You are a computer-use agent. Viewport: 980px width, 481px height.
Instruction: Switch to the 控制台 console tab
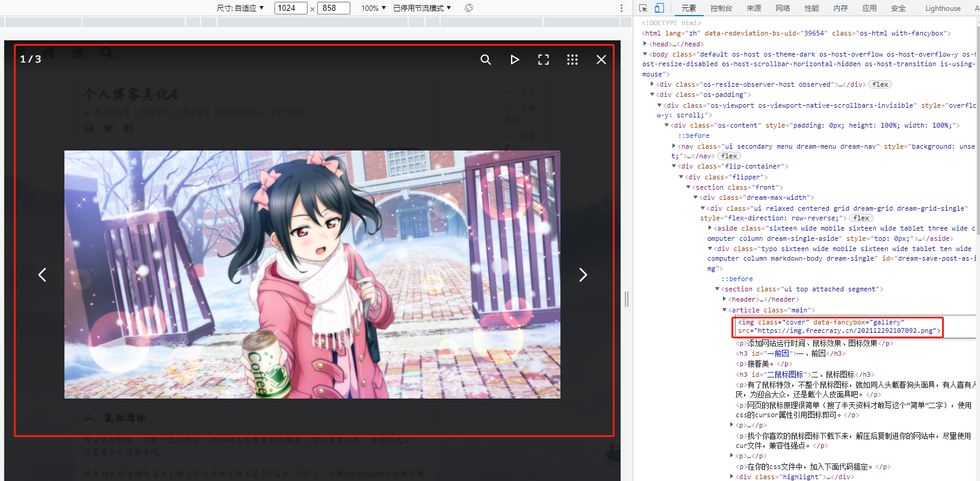point(721,8)
